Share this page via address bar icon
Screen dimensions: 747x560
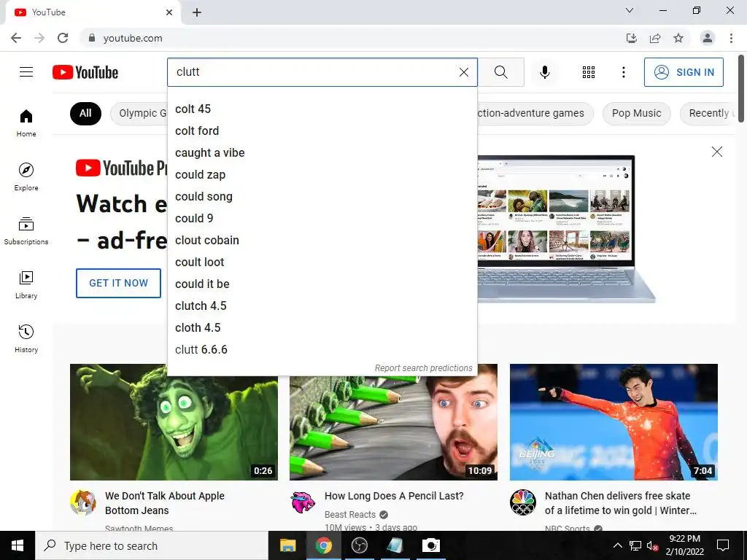point(655,38)
